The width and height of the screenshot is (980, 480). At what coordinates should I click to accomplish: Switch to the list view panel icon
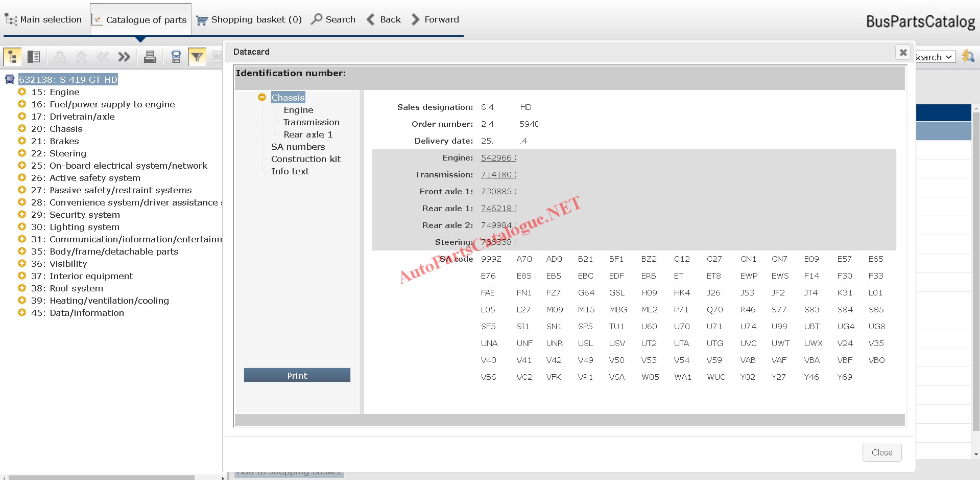click(x=34, y=57)
